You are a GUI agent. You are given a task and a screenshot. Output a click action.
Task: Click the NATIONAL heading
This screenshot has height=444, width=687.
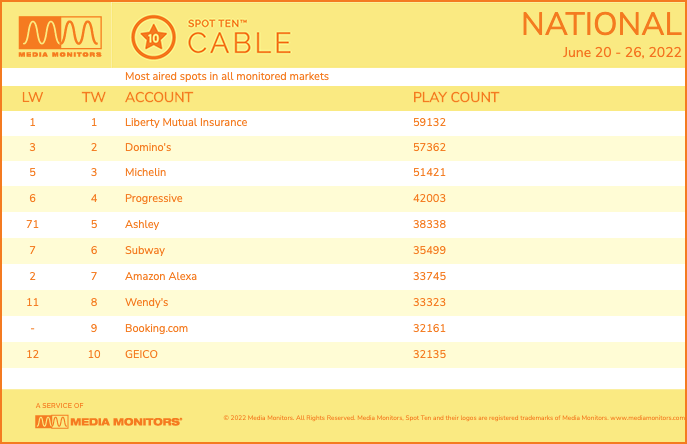coord(602,25)
